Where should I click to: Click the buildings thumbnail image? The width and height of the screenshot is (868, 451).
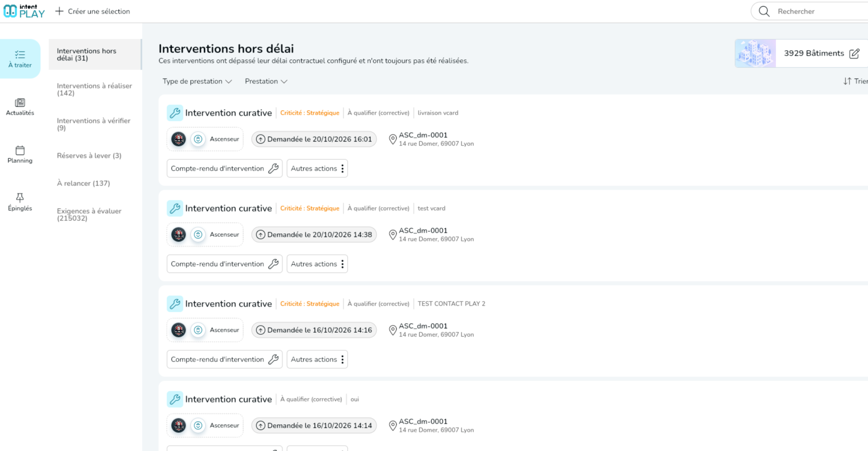click(755, 53)
